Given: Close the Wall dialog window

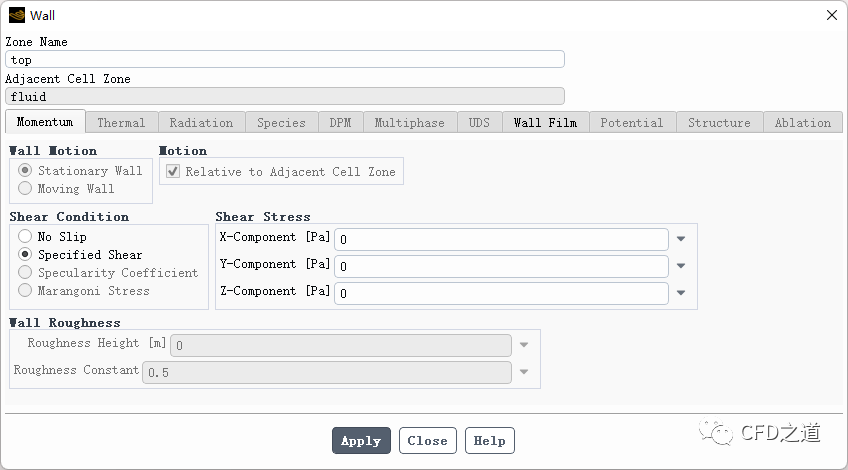Looking at the screenshot, I should click(x=831, y=15).
